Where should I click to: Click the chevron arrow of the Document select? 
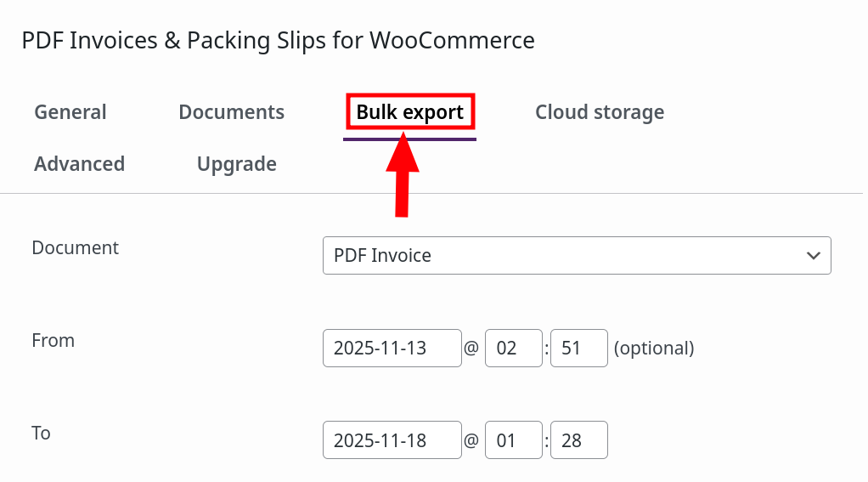click(813, 255)
